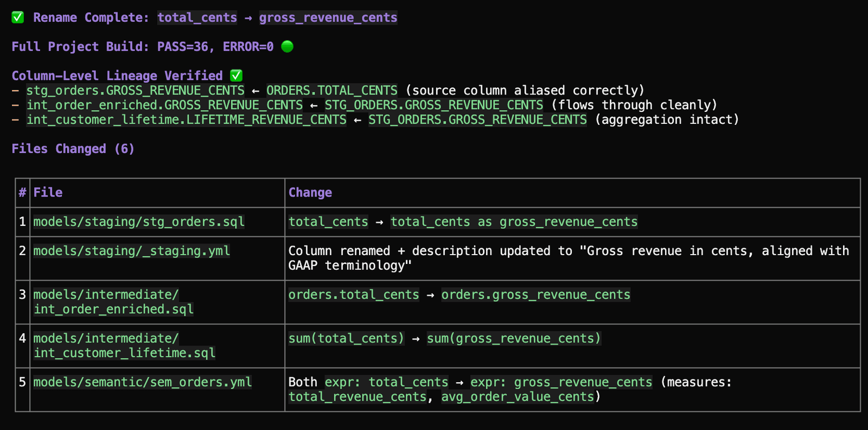The width and height of the screenshot is (868, 430).
Task: Click ORDERS.TOTAL_CENTS in lineage list
Action: [332, 90]
